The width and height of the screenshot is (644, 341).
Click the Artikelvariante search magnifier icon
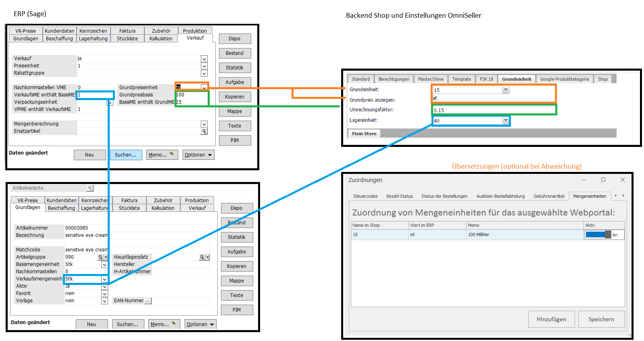click(x=90, y=188)
